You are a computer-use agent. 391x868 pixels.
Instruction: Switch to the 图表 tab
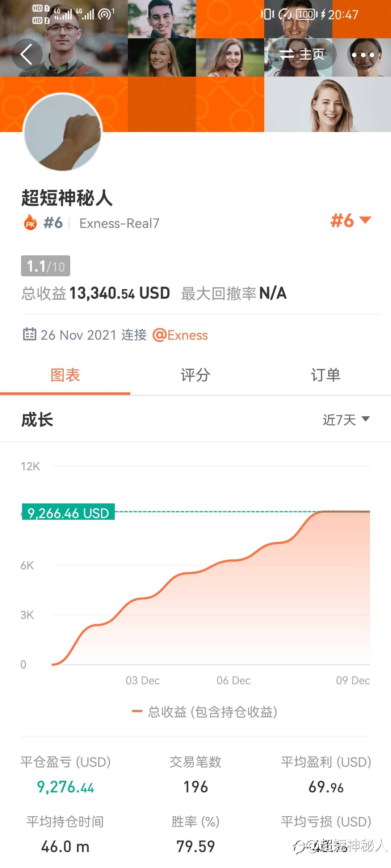tap(65, 375)
